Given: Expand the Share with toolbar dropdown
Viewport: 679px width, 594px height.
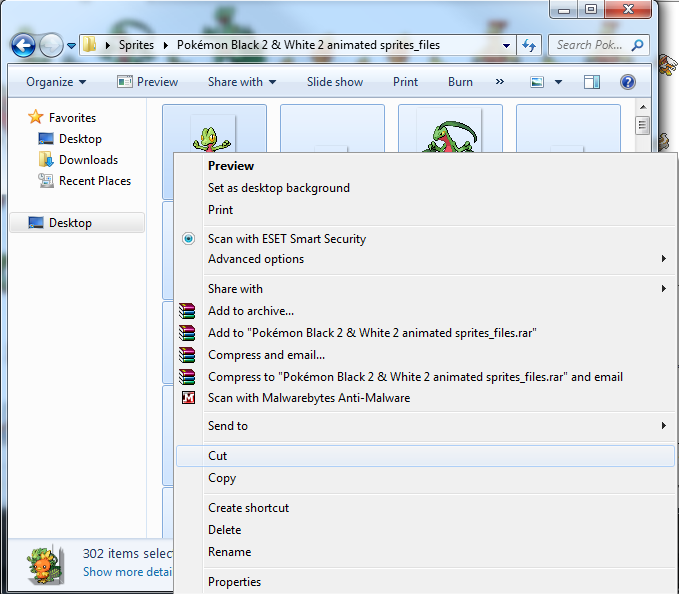Looking at the screenshot, I should (x=242, y=82).
